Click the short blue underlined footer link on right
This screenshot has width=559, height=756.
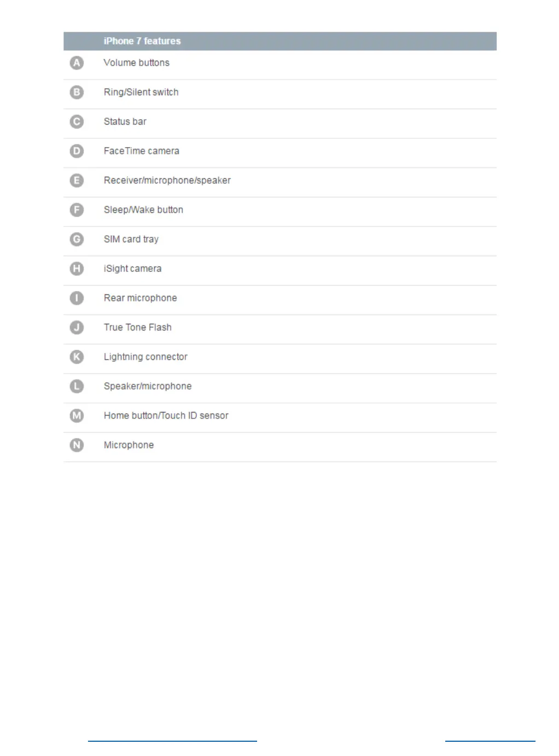coord(490,740)
